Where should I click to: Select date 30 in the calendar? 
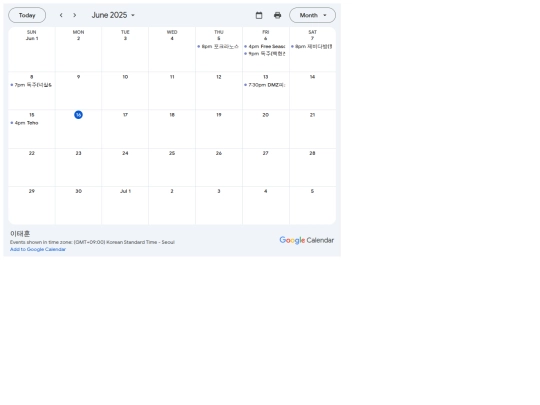(x=79, y=191)
